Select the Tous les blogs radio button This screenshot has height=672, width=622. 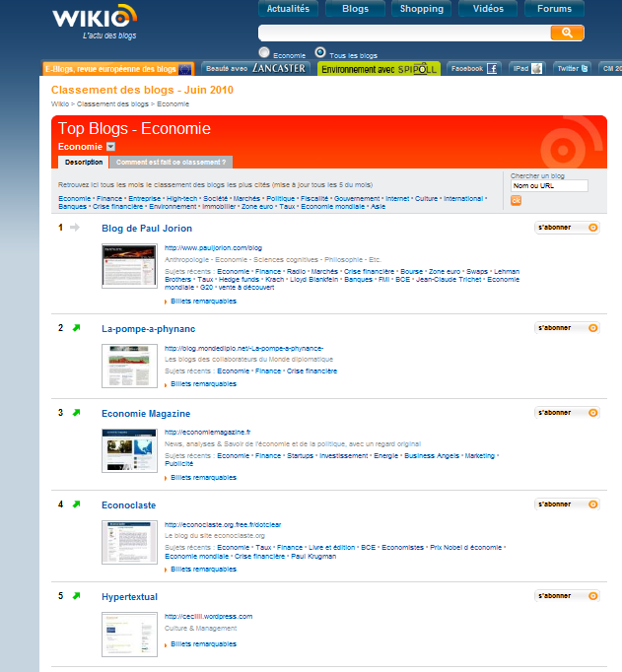pos(320,52)
